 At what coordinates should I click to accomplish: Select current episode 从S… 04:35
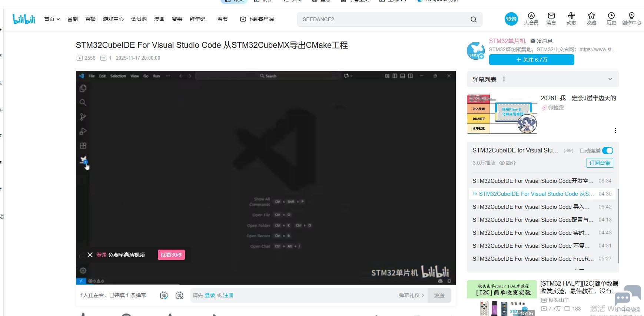pos(542,194)
